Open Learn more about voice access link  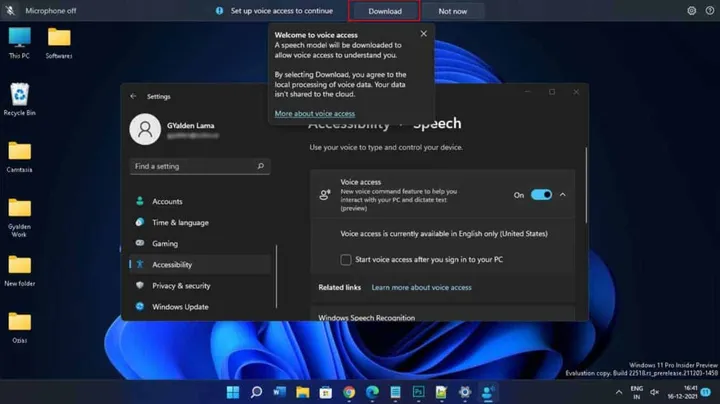click(x=421, y=287)
